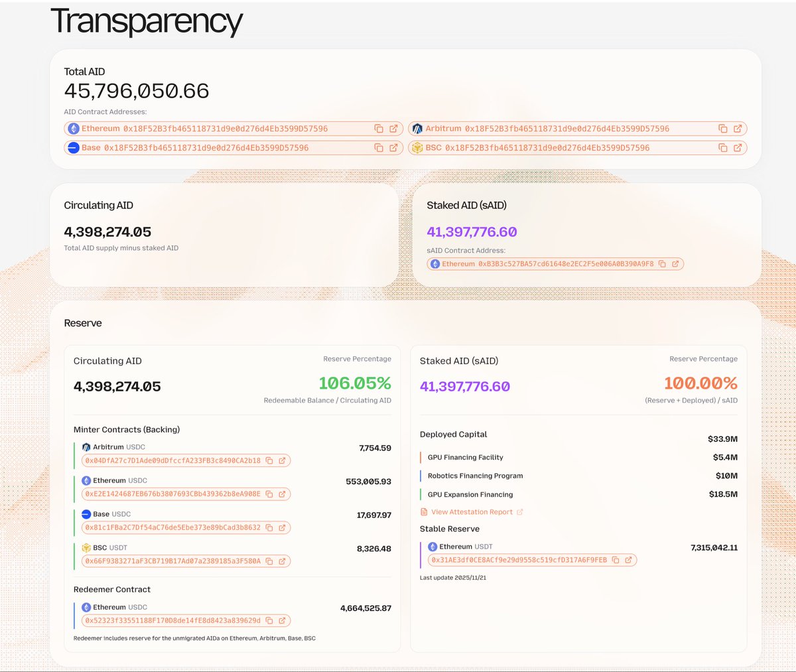
Task: Copy the Ethereum sAID contract address
Action: [x=662, y=263]
